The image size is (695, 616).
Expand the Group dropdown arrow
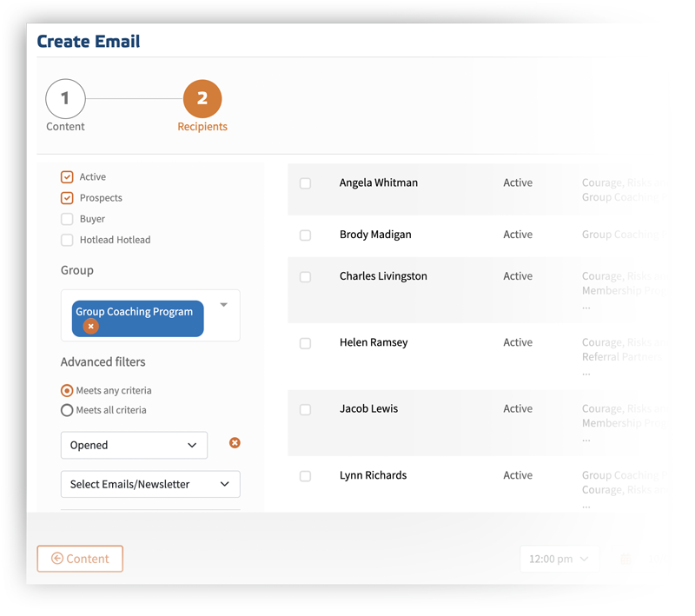(x=224, y=304)
